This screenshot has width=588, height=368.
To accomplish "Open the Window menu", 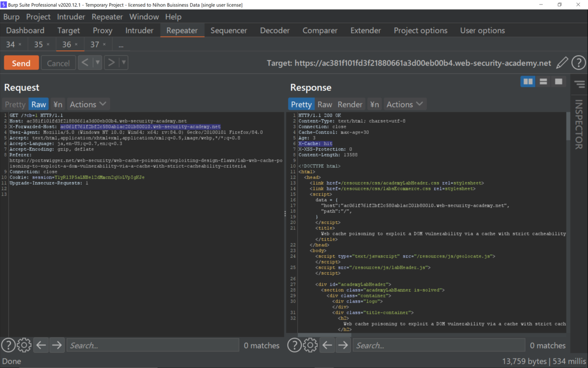I will click(x=144, y=17).
